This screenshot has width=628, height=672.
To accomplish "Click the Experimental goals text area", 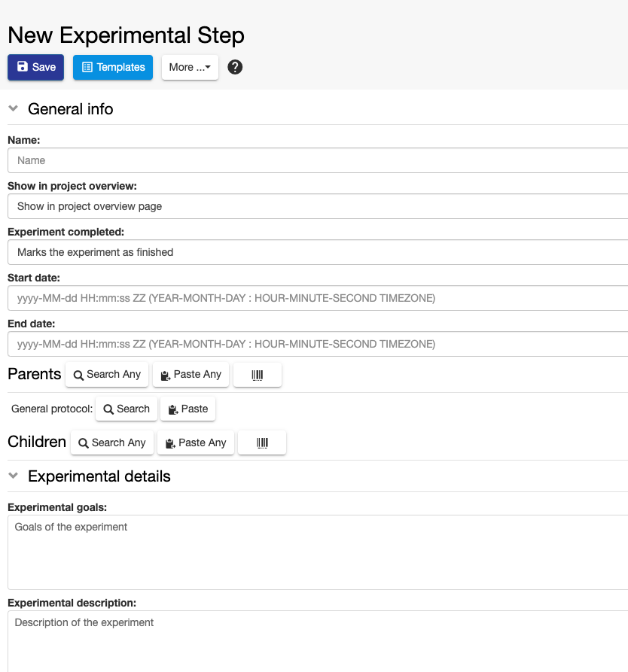I will [318, 552].
